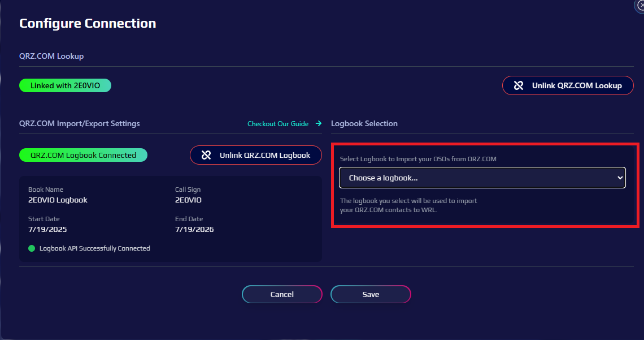The width and height of the screenshot is (644, 340).
Task: Open the Checkout Our Guide link
Action: pyautogui.click(x=278, y=123)
